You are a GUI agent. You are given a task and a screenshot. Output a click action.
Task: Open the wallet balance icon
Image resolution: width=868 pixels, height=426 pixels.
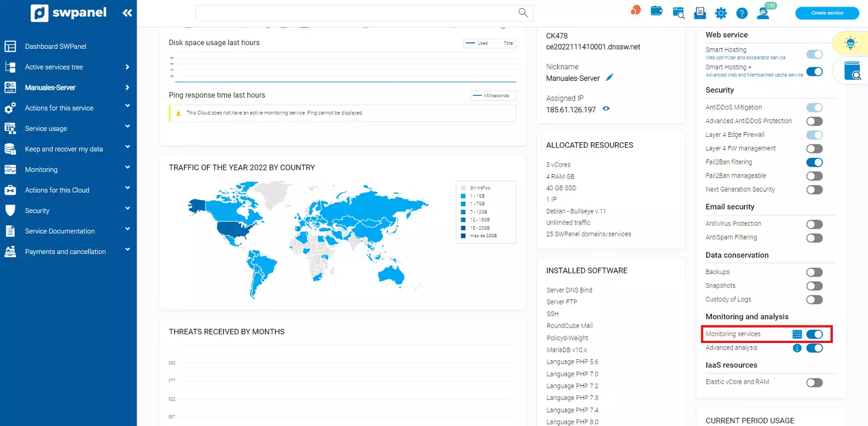coord(656,11)
